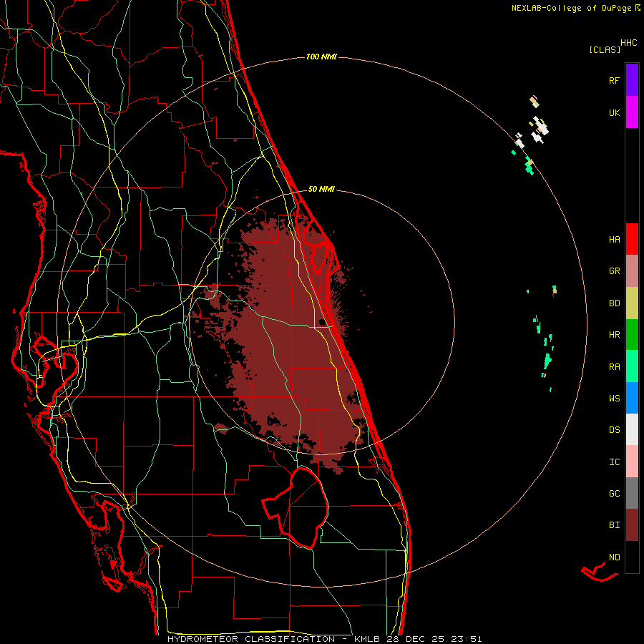Click the "BI" legend label
The height and width of the screenshot is (644, 644).
point(614,525)
